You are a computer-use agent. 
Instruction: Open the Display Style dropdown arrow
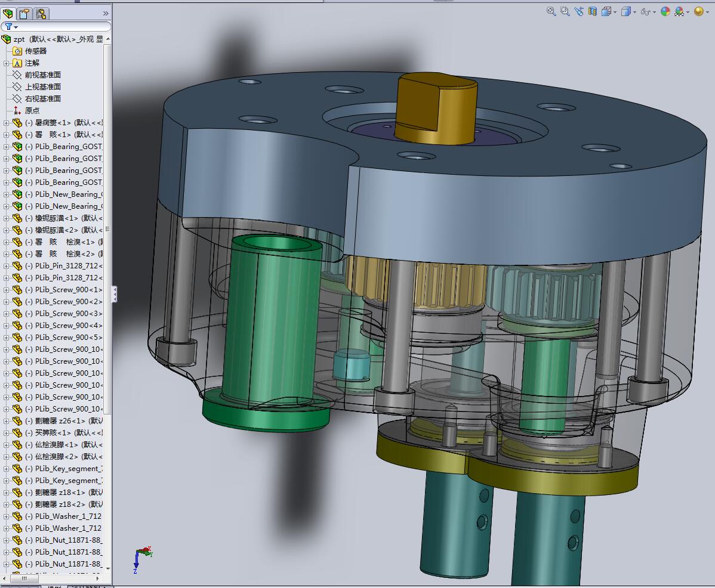tap(634, 12)
